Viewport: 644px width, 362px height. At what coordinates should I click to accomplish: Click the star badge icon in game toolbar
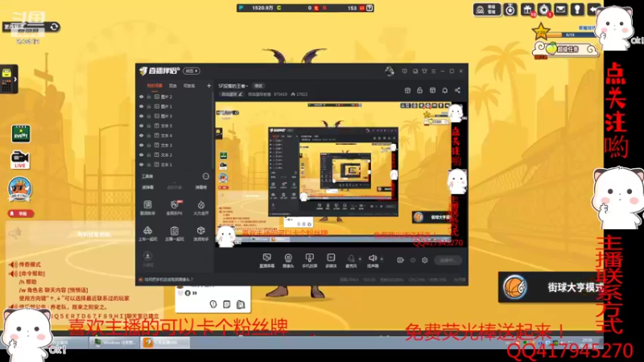coord(544,9)
